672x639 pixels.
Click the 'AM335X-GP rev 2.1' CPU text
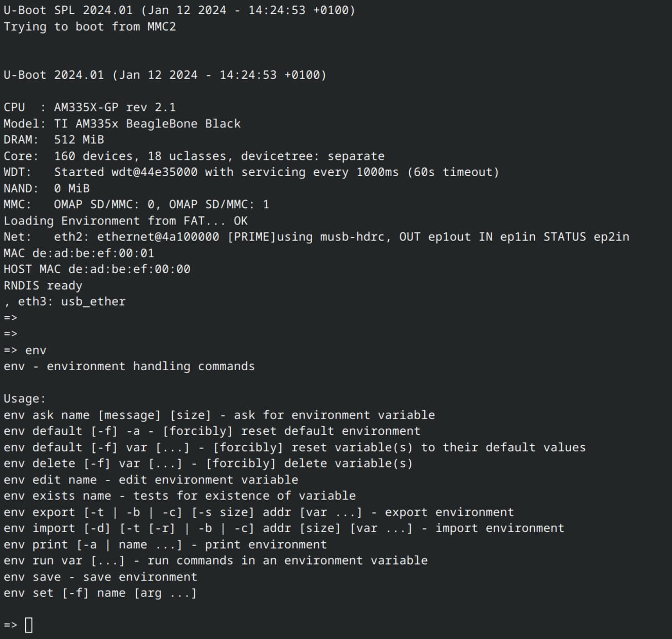(x=115, y=107)
